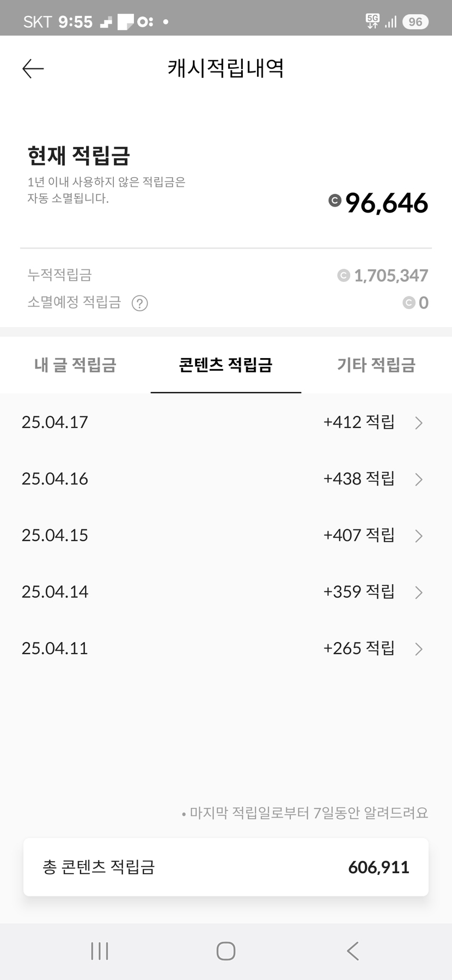Open the +412 적립 record
452x980 pixels.
[x=358, y=422]
